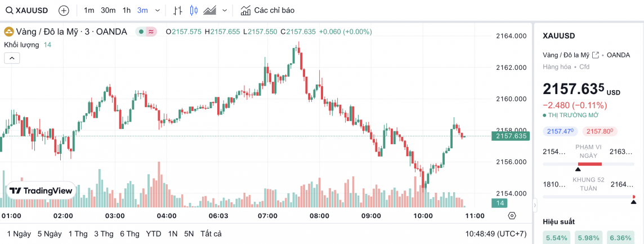The image size is (644, 244).
Task: Select the candlestick chart style icon
Action: pyautogui.click(x=194, y=10)
